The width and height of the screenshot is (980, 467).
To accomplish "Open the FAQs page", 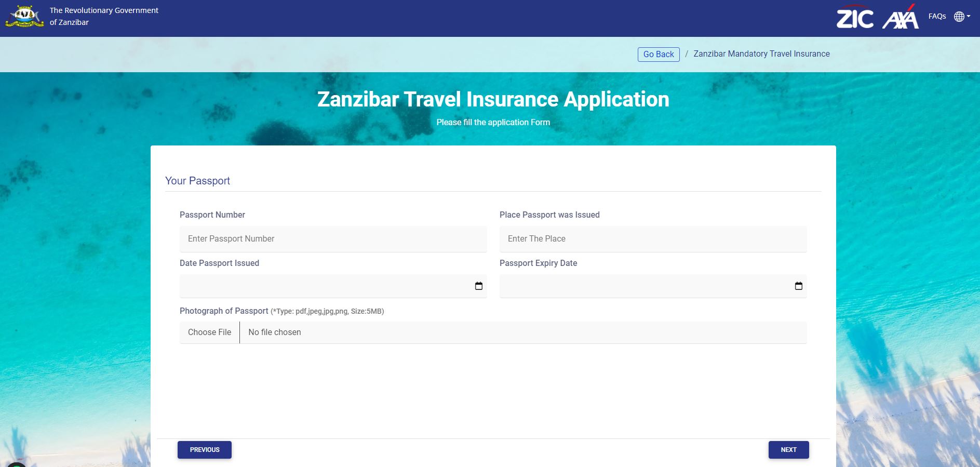I will pyautogui.click(x=937, y=16).
